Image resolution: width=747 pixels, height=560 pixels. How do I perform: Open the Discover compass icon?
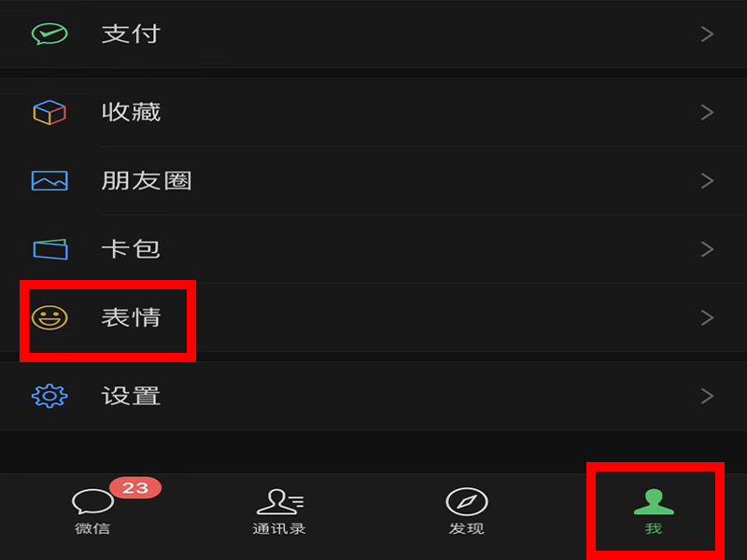pyautogui.click(x=466, y=501)
